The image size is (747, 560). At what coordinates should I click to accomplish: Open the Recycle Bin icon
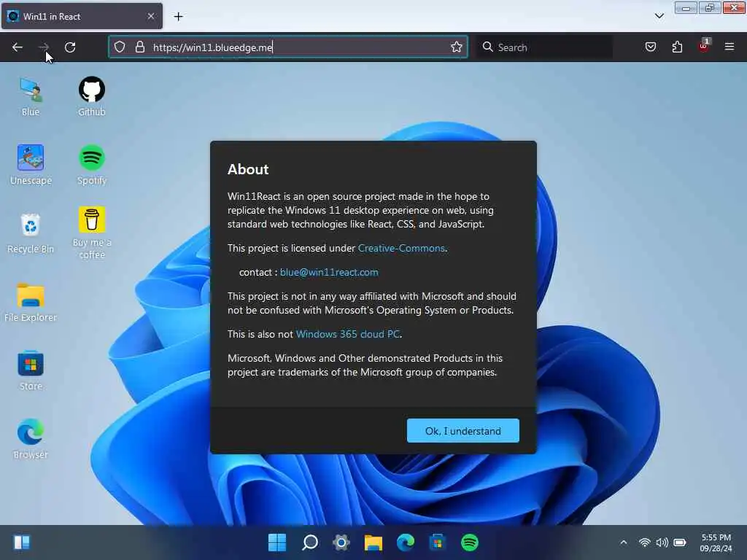pyautogui.click(x=31, y=233)
